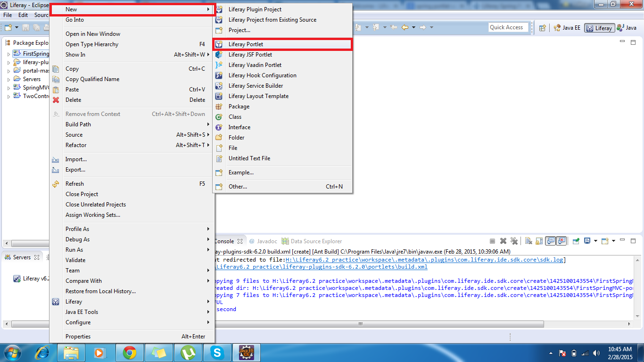Screen dimensions: 644x362
Task: Switch to the Java perspective
Action: (x=627, y=28)
